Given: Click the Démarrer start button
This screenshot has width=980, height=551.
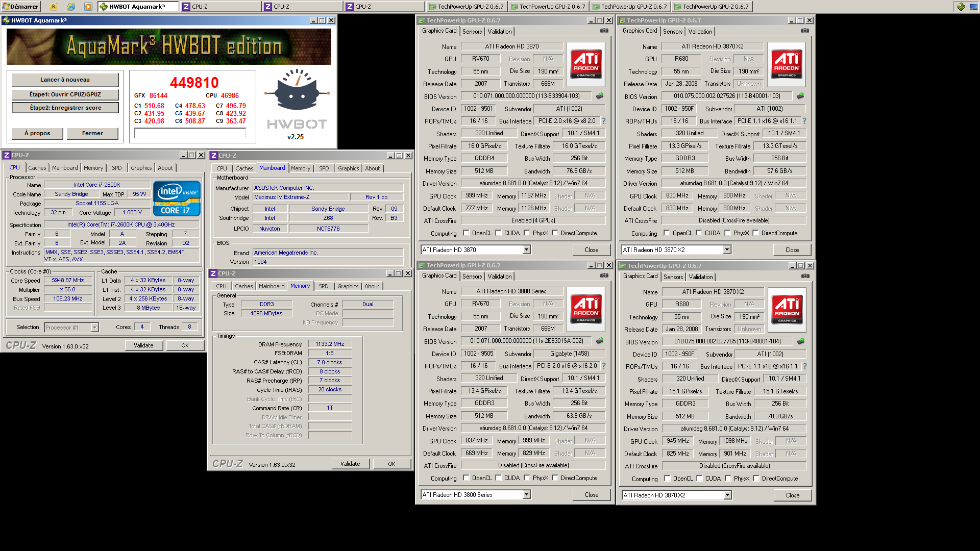Looking at the screenshot, I should tap(20, 7).
